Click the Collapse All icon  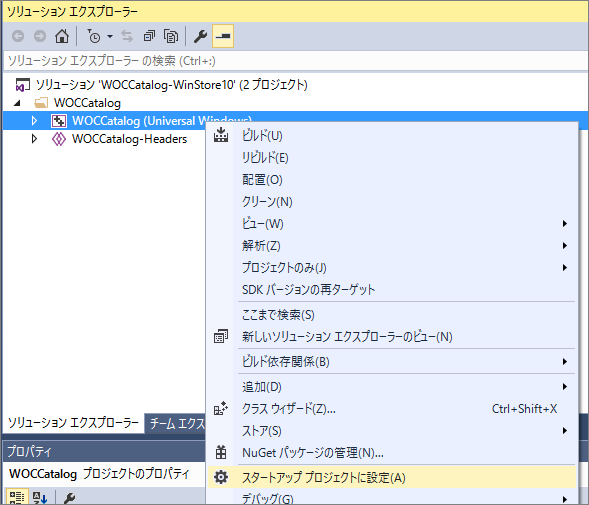pos(149,36)
